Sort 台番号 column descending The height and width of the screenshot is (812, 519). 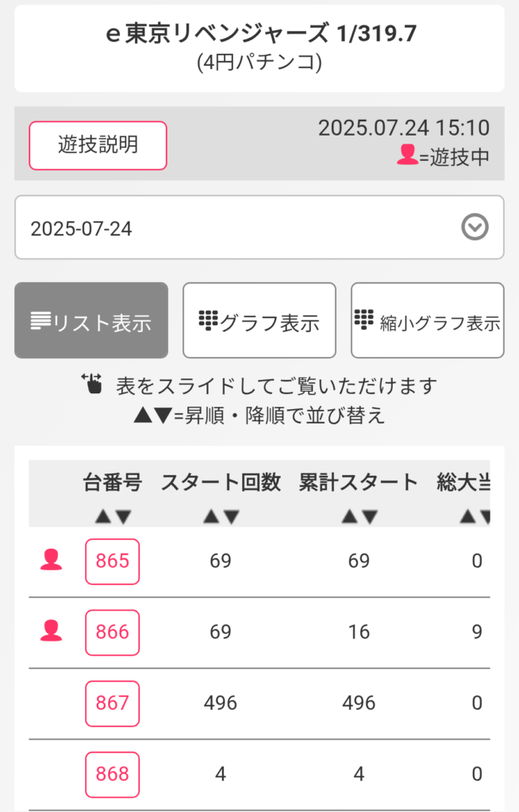tap(123, 516)
